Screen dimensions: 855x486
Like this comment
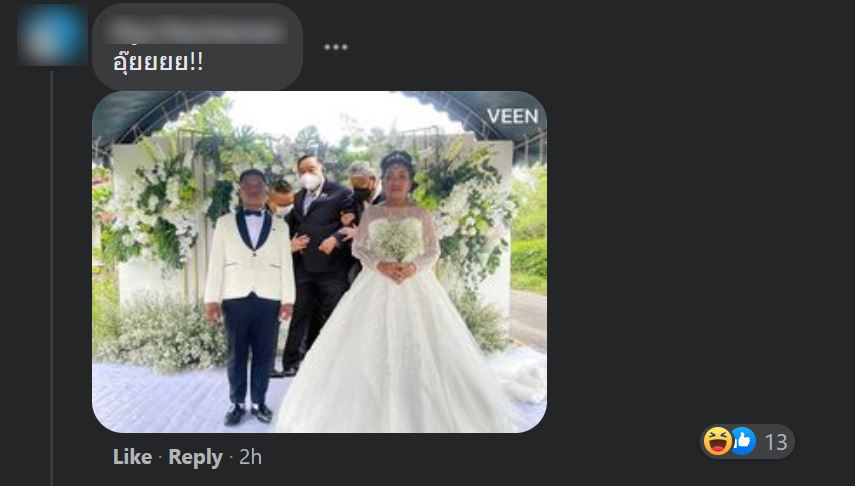[132, 457]
